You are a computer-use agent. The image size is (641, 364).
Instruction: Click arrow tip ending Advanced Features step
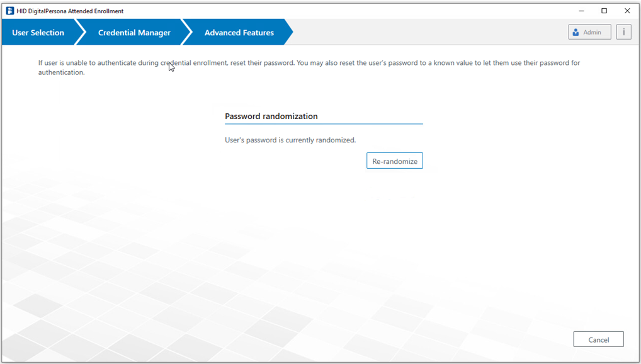[x=288, y=32]
